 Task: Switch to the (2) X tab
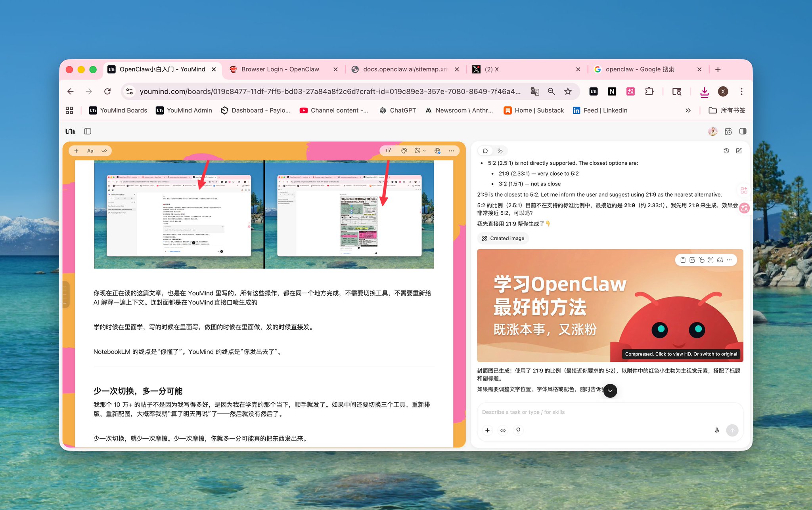526,69
